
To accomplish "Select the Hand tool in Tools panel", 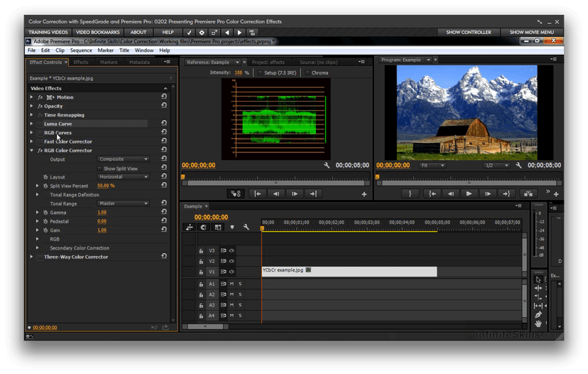I will (x=538, y=324).
